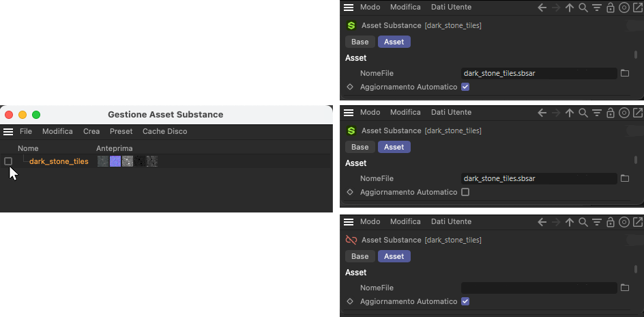Image resolution: width=644 pixels, height=317 pixels.
Task: Open hamburger menu in Gestione Asset Substance window
Action: click(x=8, y=132)
